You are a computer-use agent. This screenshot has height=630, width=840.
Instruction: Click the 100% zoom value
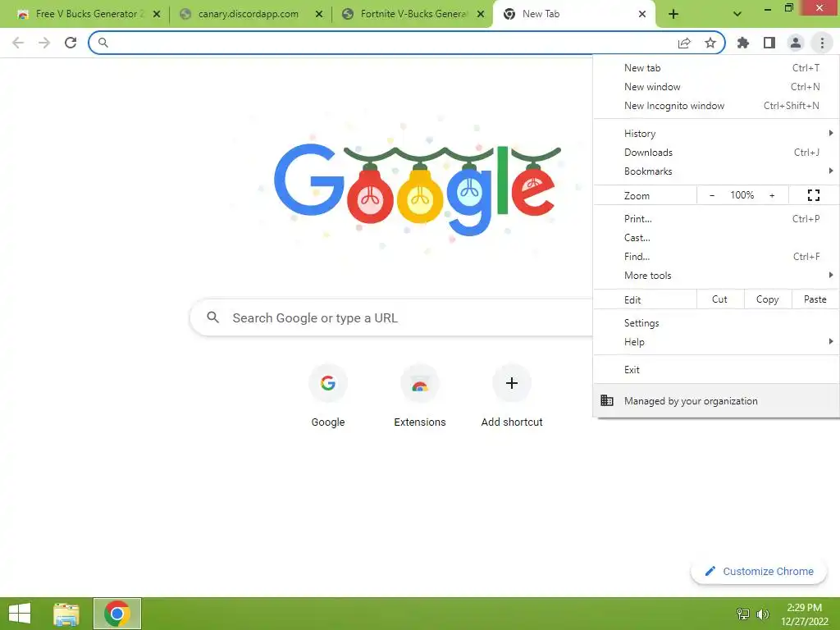pyautogui.click(x=742, y=195)
